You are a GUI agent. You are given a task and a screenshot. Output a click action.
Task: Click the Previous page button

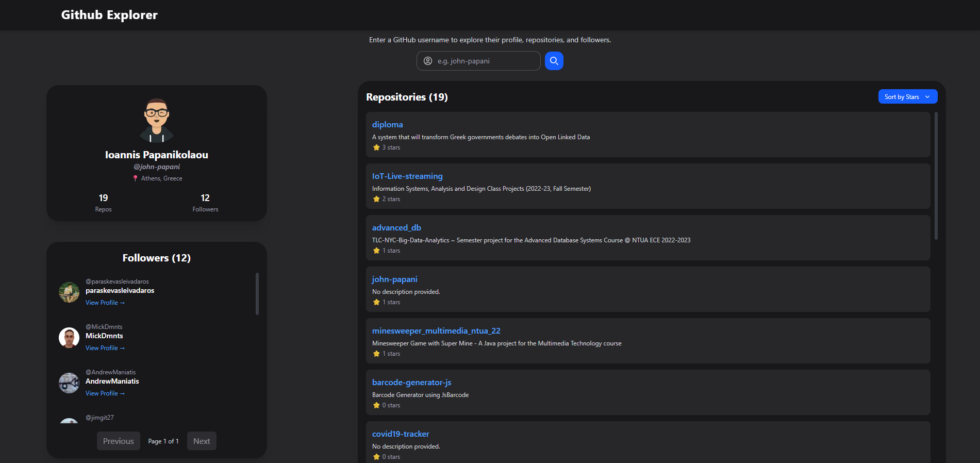click(119, 441)
